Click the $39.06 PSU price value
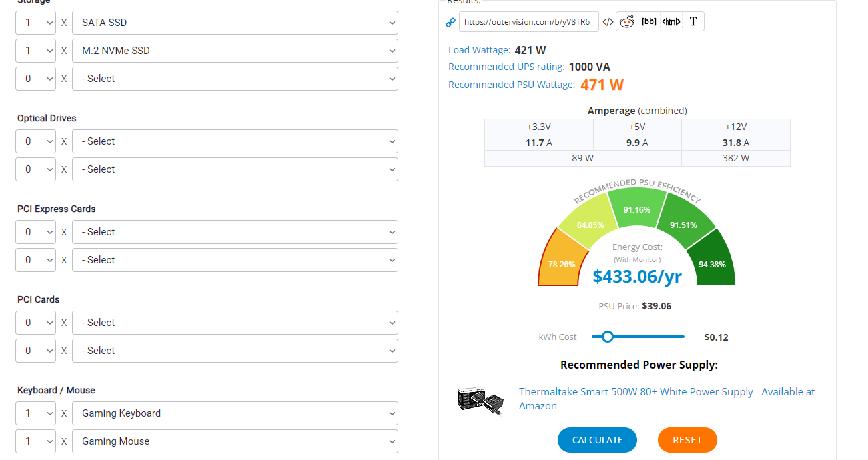This screenshot has height=460, width=868. 657,306
